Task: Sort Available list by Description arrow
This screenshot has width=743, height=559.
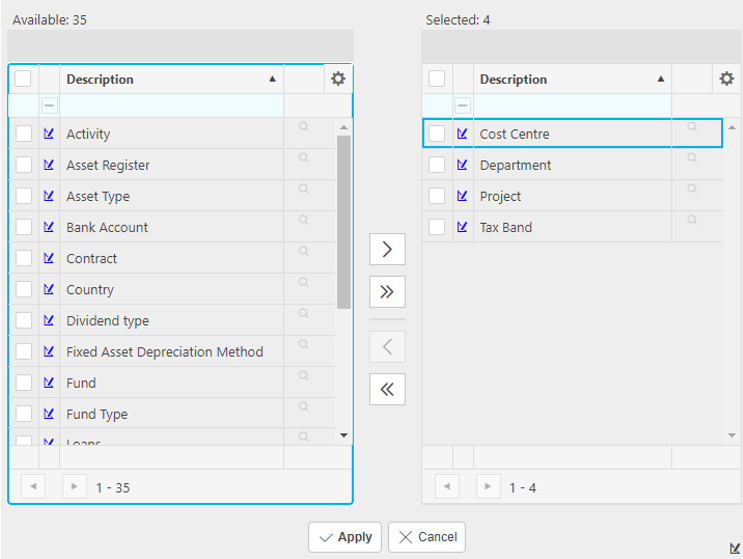Action: pos(272,79)
